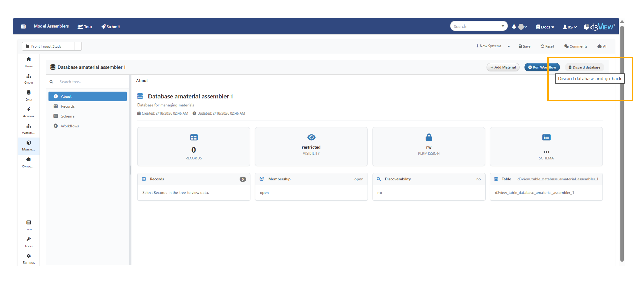Expand the Docs dropdown menu
This screenshot has height=298, width=644.
pyautogui.click(x=545, y=27)
